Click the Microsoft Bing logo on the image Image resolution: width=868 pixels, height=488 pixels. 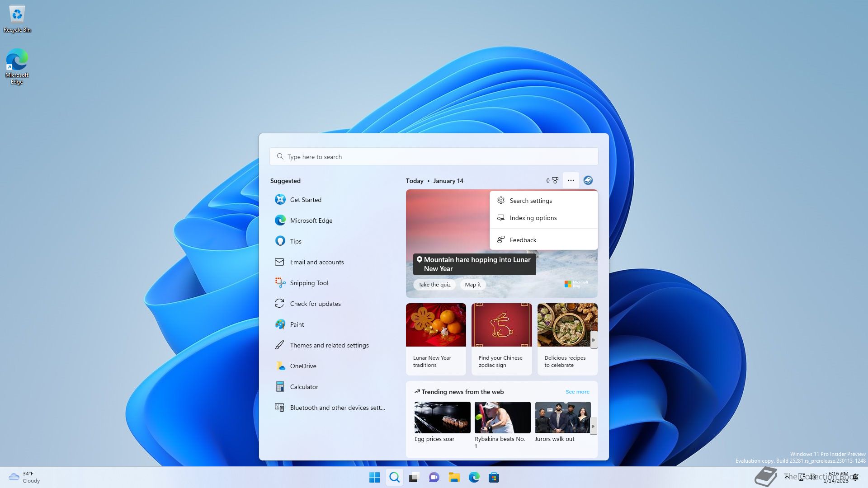[576, 284]
